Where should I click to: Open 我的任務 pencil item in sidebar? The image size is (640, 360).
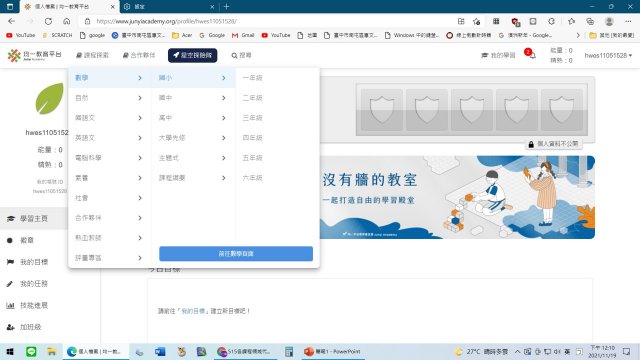pyautogui.click(x=33, y=284)
